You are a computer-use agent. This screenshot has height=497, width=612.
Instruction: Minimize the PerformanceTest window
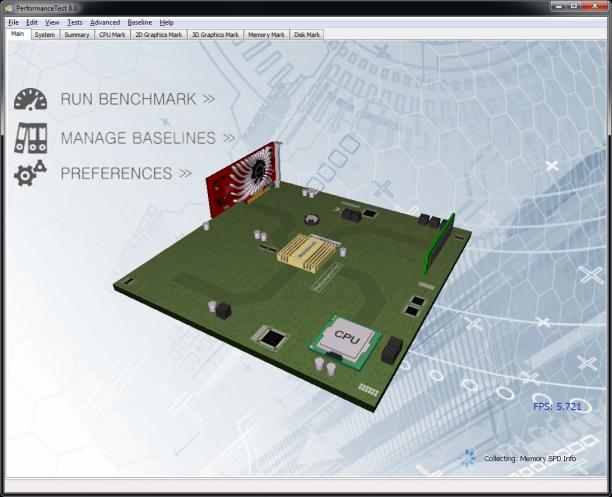pos(559,5)
